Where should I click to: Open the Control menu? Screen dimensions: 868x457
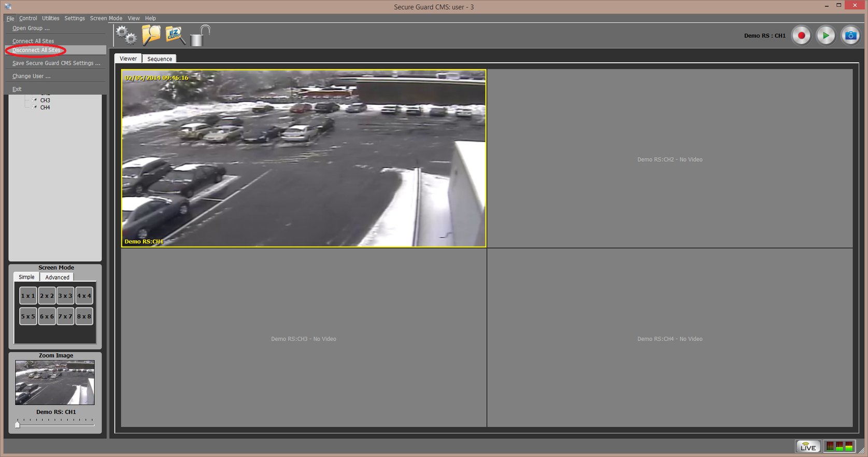click(28, 18)
